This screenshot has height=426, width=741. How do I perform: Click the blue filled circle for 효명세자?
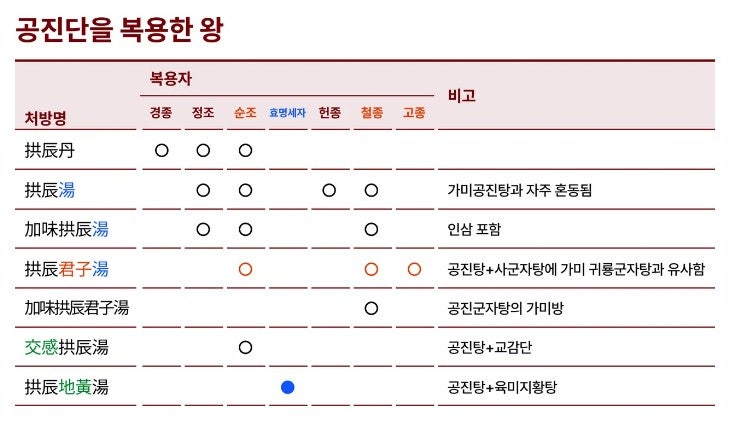click(287, 387)
